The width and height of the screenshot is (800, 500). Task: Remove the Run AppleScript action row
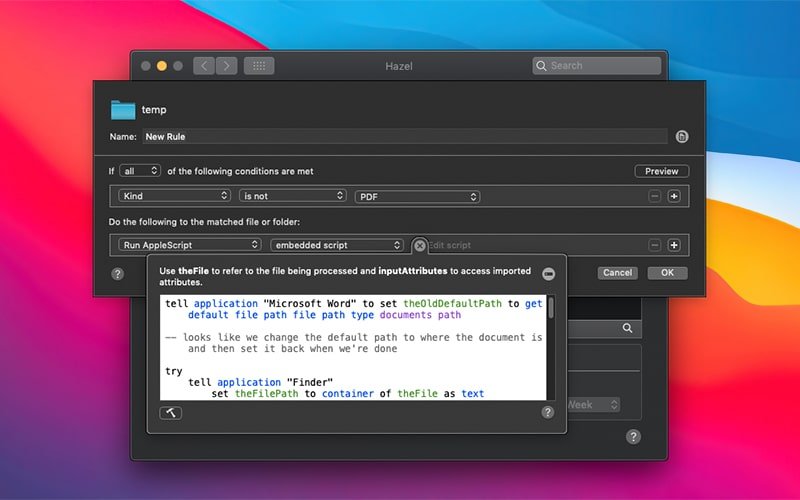point(655,245)
